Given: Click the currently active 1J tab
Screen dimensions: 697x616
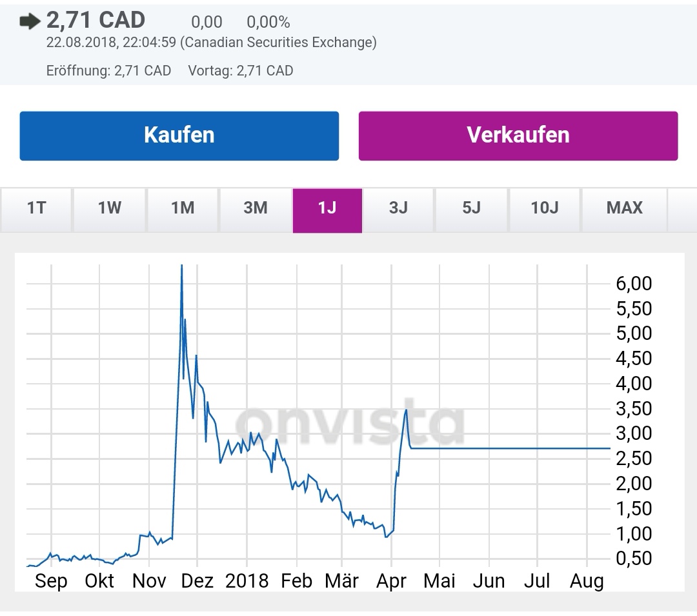Looking at the screenshot, I should coord(327,208).
